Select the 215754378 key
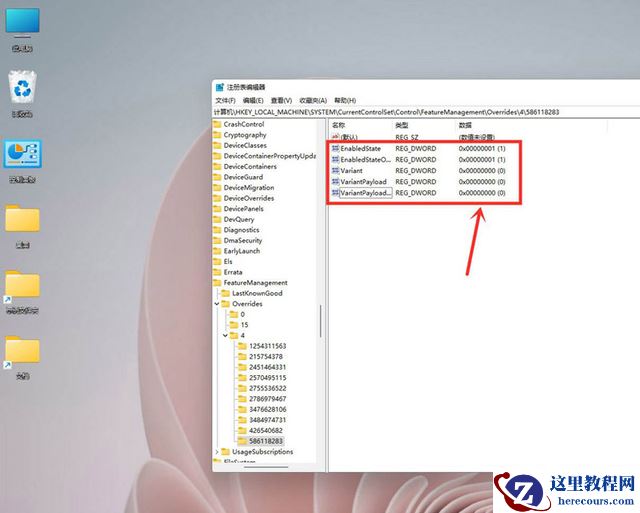Viewport: 640px width, 513px height. [x=266, y=356]
